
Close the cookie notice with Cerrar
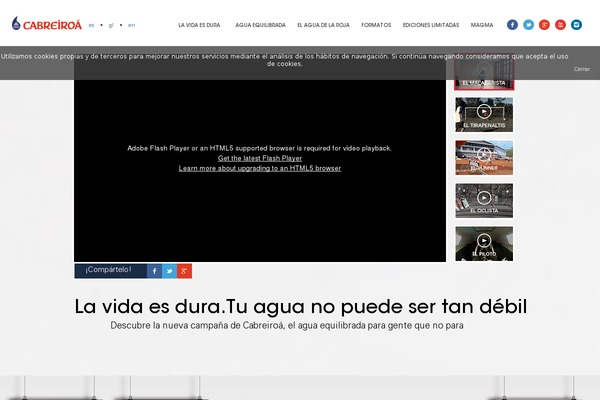click(x=582, y=69)
